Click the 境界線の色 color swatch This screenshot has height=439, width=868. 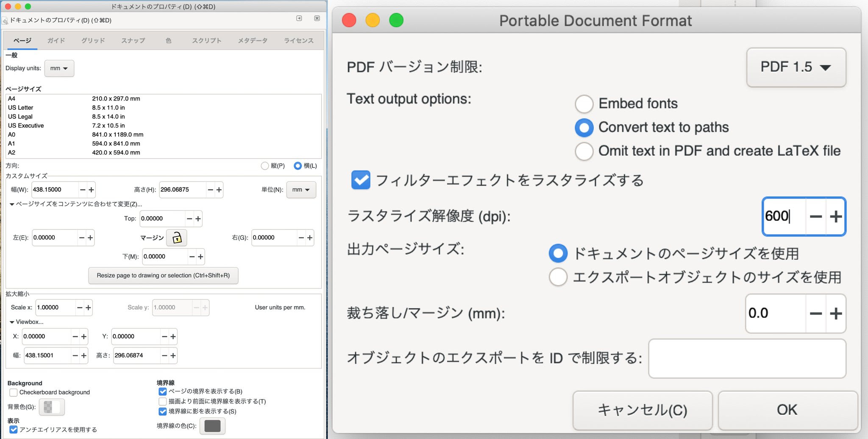[212, 426]
